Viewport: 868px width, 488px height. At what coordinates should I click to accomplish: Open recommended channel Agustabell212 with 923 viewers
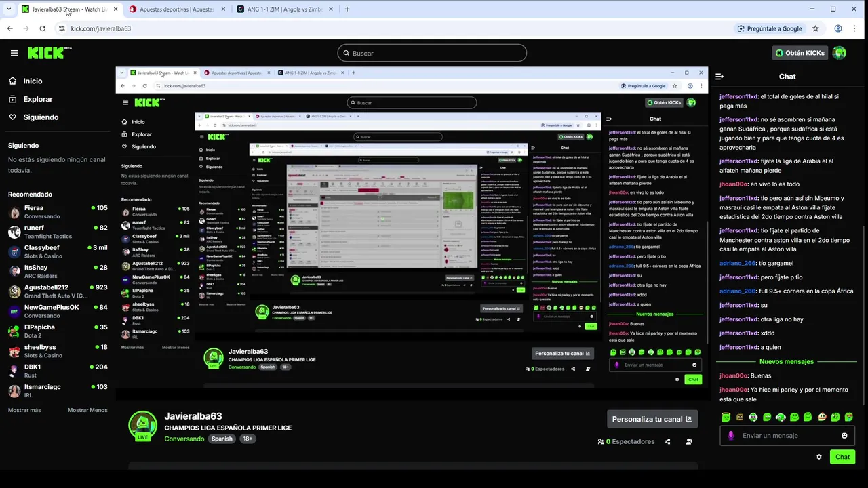pyautogui.click(x=58, y=291)
